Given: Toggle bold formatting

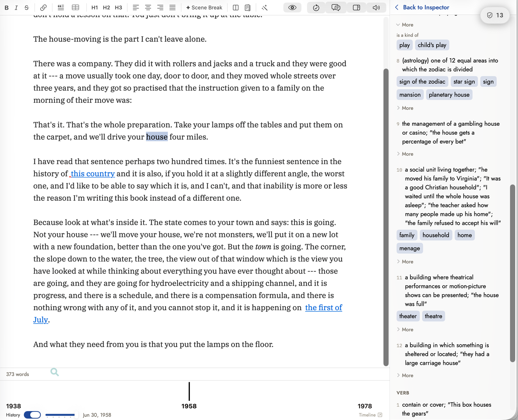Looking at the screenshot, I should click(x=6, y=7).
